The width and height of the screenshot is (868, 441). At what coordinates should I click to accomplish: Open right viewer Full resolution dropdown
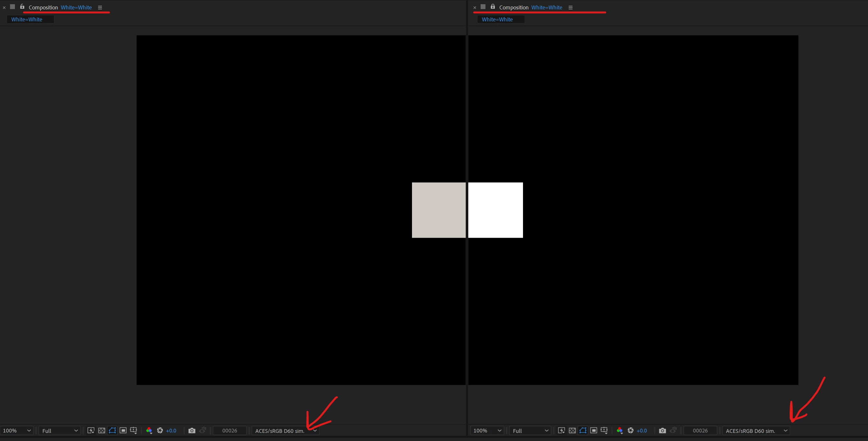click(530, 431)
